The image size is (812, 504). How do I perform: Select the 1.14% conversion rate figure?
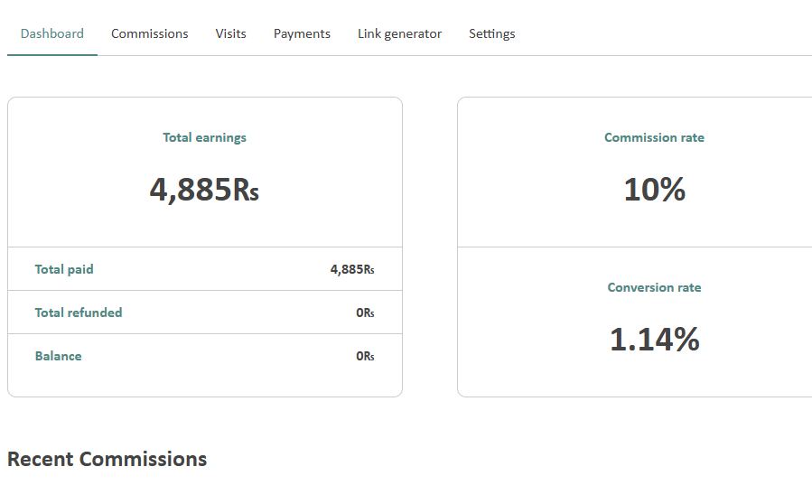pyautogui.click(x=654, y=340)
